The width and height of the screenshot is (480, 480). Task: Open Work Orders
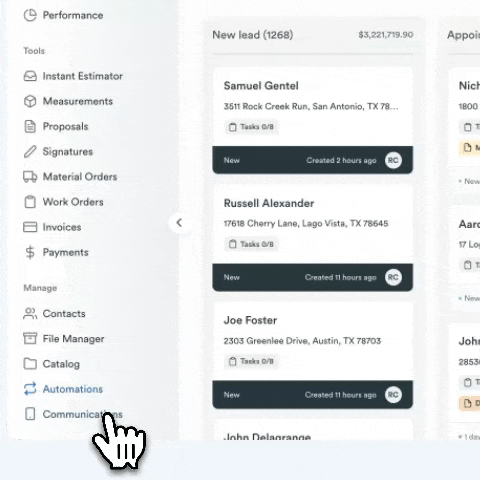click(x=73, y=202)
